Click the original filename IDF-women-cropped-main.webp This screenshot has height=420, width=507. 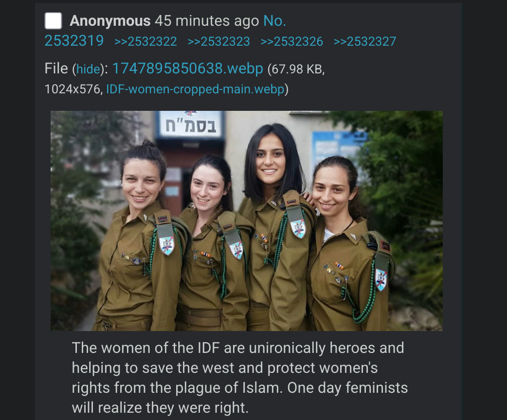(195, 89)
